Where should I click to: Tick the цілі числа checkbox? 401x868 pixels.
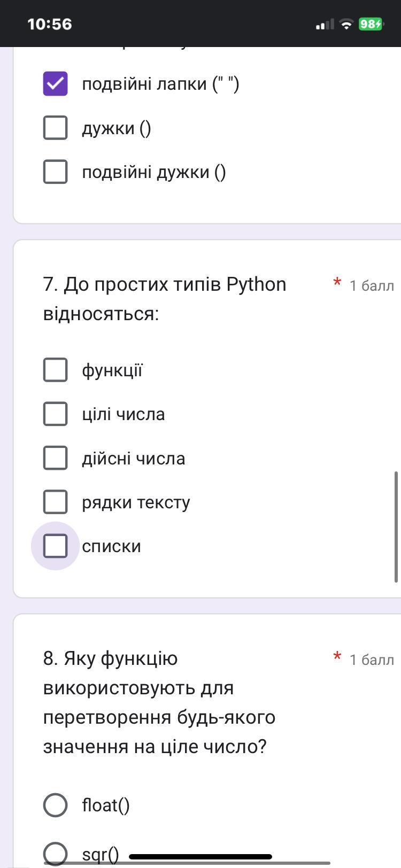click(x=55, y=414)
